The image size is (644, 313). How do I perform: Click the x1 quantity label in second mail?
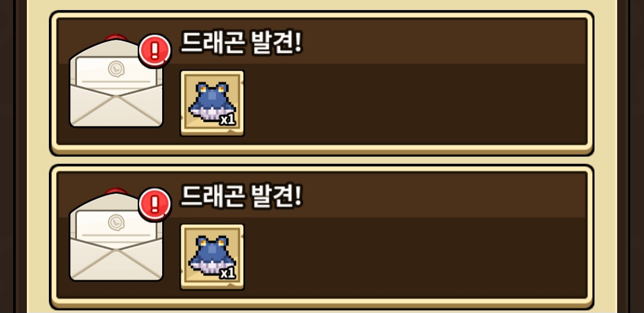click(x=227, y=273)
